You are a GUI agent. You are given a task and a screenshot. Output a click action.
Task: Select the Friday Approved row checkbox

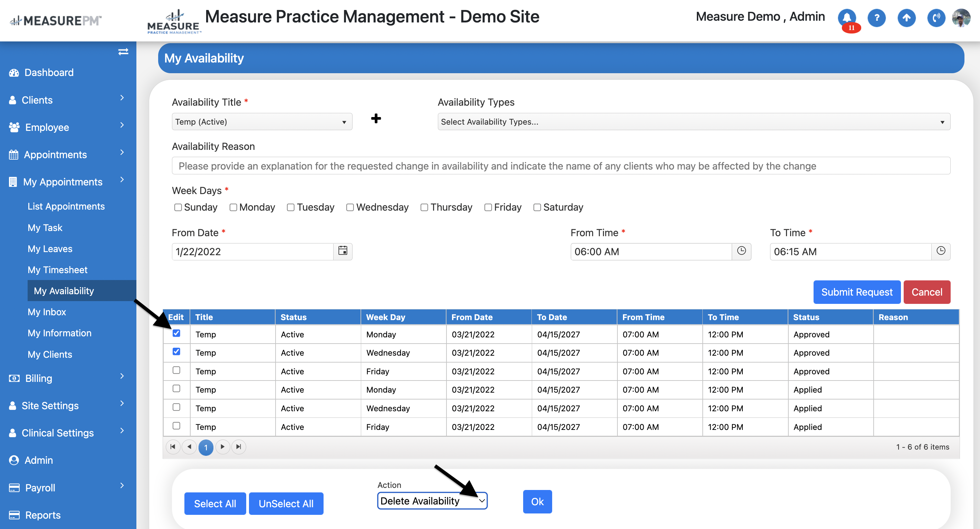(176, 370)
